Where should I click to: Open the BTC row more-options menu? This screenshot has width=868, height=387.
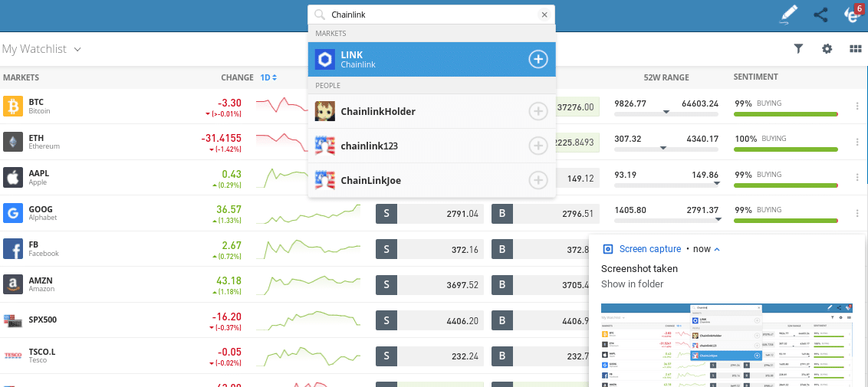857,107
